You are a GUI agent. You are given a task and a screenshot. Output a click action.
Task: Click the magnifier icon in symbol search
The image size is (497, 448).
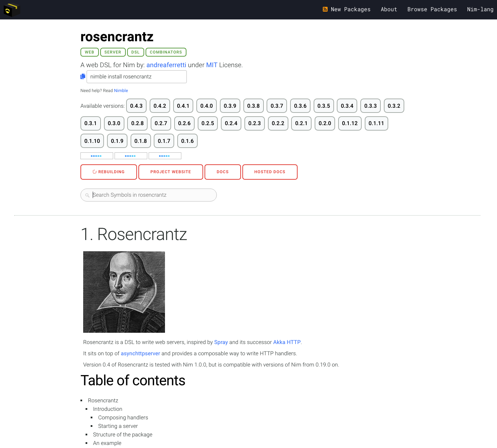point(87,195)
